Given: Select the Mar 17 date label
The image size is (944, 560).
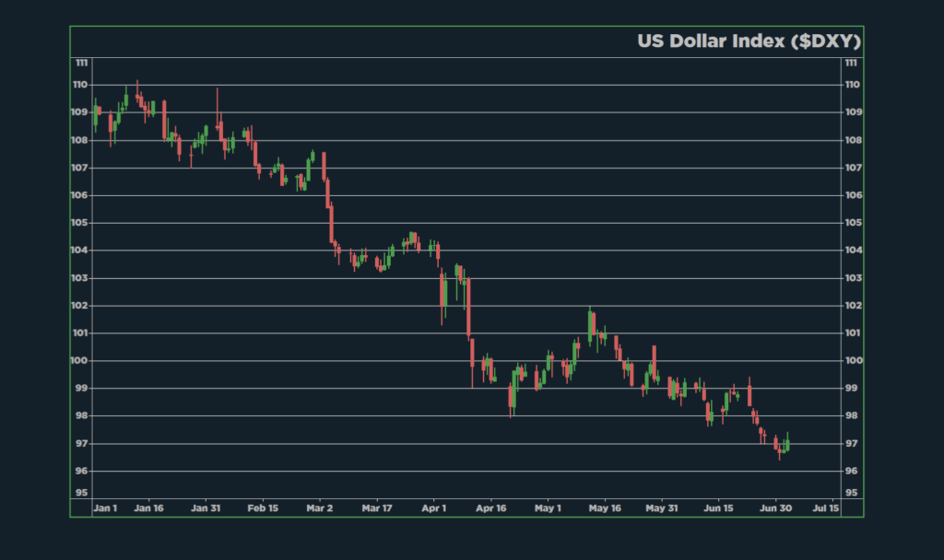Looking at the screenshot, I should click(x=377, y=508).
